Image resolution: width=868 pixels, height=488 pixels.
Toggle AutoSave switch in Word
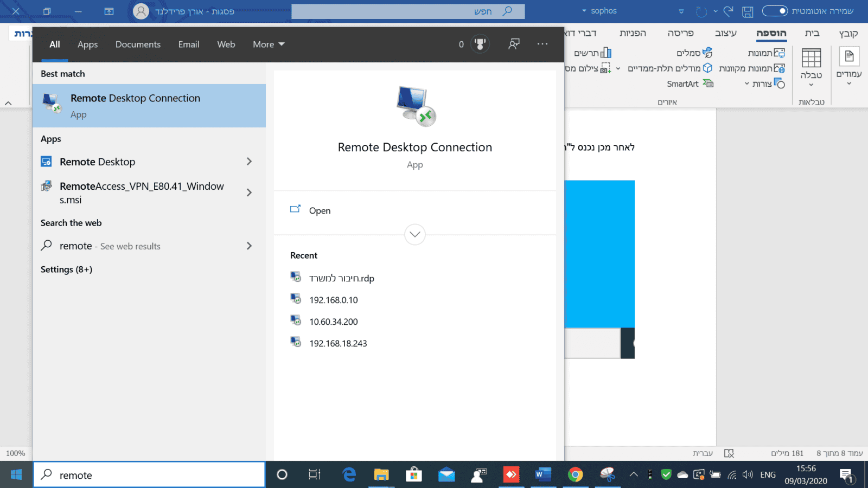pos(775,11)
